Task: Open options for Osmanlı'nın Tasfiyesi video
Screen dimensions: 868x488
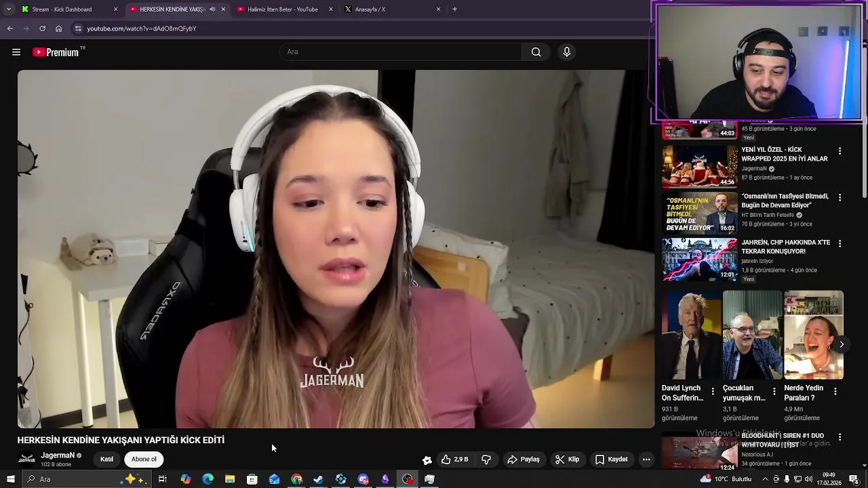Action: click(x=840, y=198)
